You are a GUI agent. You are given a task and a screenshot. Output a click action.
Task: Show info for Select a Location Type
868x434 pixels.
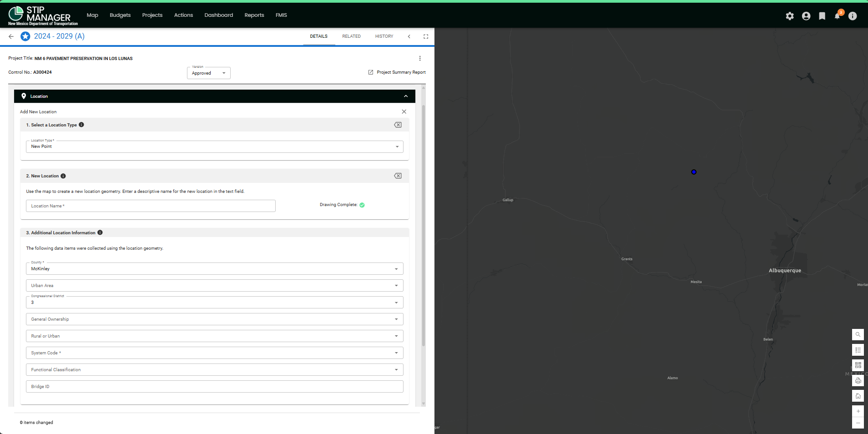[81, 125]
